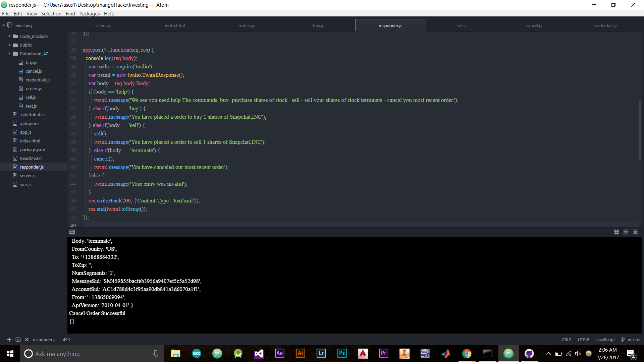Add a new terminal with plus icon
Viewport: 644px width, 362px height.
pos(9,340)
